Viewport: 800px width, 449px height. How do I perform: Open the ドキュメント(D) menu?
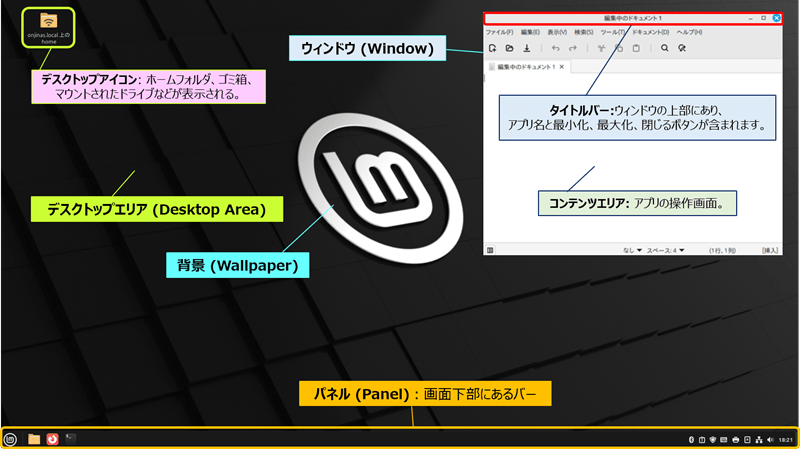pyautogui.click(x=651, y=32)
